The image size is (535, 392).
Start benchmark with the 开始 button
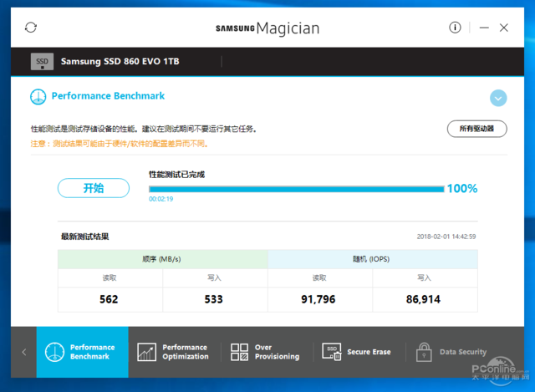(x=93, y=188)
